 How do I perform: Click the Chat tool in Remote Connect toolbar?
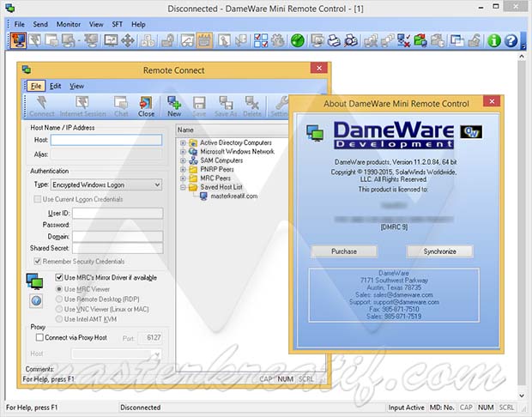(121, 106)
